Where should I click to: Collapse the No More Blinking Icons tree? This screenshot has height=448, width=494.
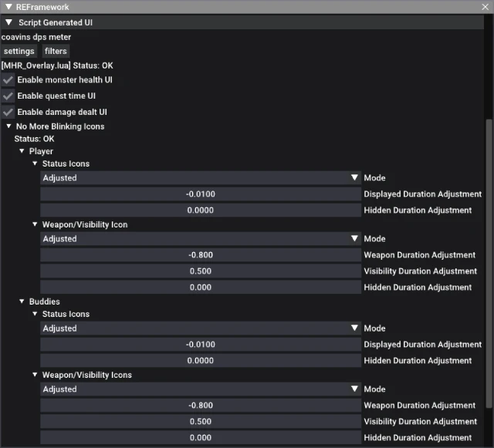pos(8,126)
